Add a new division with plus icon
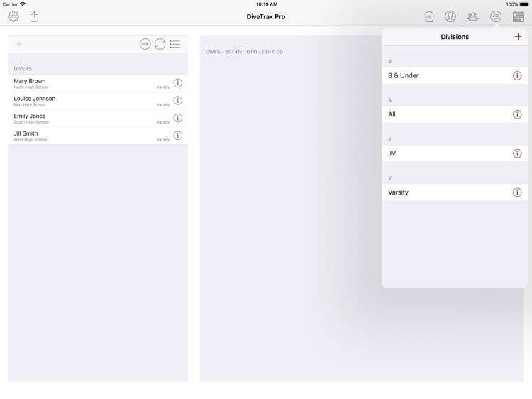Viewport: 532px width, 399px height. (x=518, y=37)
